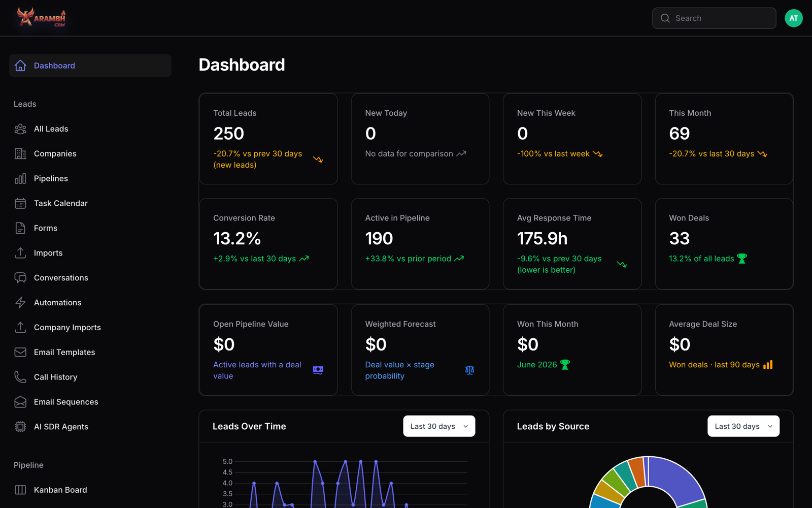Click the Forms document icon

tap(20, 229)
